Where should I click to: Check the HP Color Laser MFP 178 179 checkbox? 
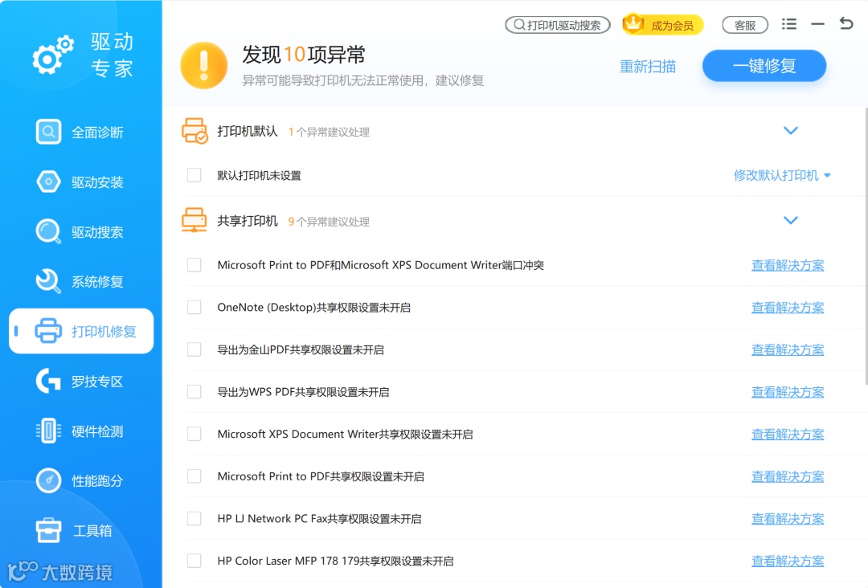pyautogui.click(x=194, y=561)
